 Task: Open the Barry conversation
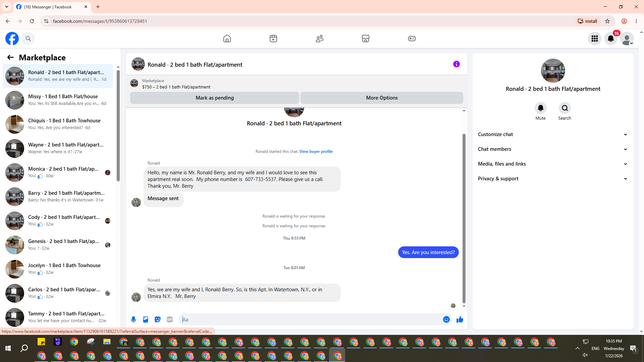(x=58, y=196)
